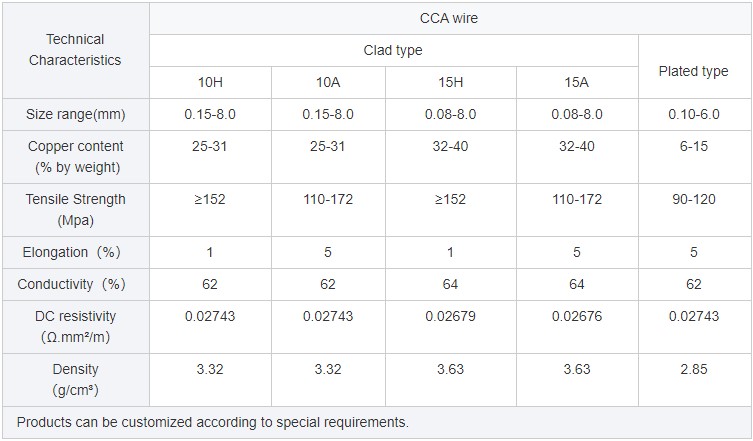The image size is (753, 441).
Task: Select the customization note footer text
Action: [x=213, y=422]
